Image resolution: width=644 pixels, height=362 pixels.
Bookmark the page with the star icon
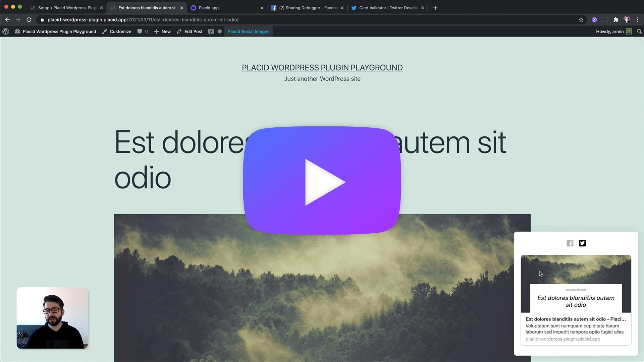pyautogui.click(x=581, y=20)
